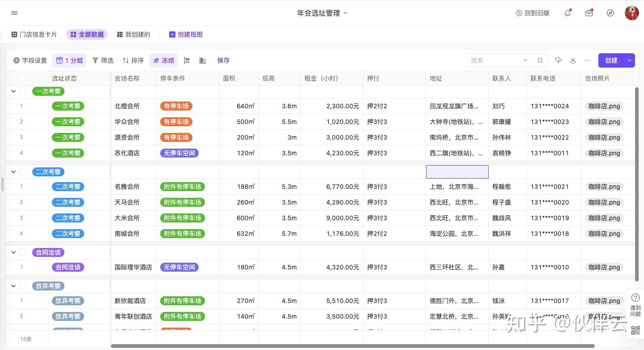
Task: Click the 附件有停车场 tag for 天马会所
Action: 183,202
